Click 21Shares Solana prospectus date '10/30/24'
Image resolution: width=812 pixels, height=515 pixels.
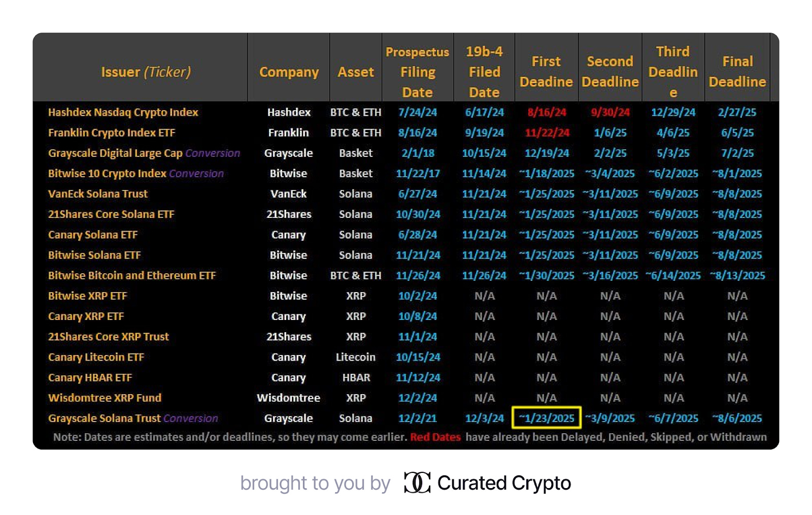click(x=418, y=214)
